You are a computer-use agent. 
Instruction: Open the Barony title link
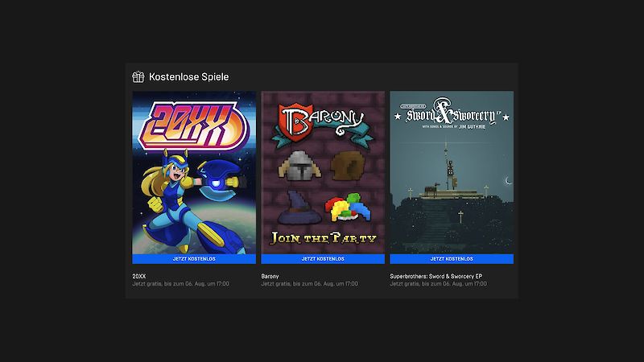pos(270,276)
